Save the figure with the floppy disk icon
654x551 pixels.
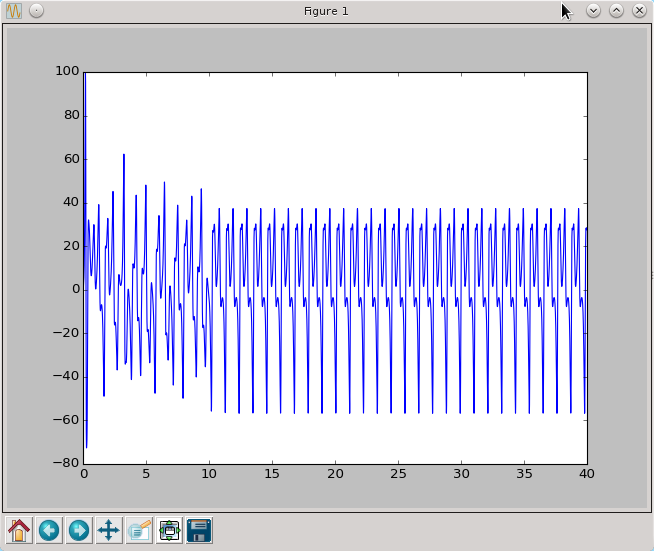pos(199,530)
